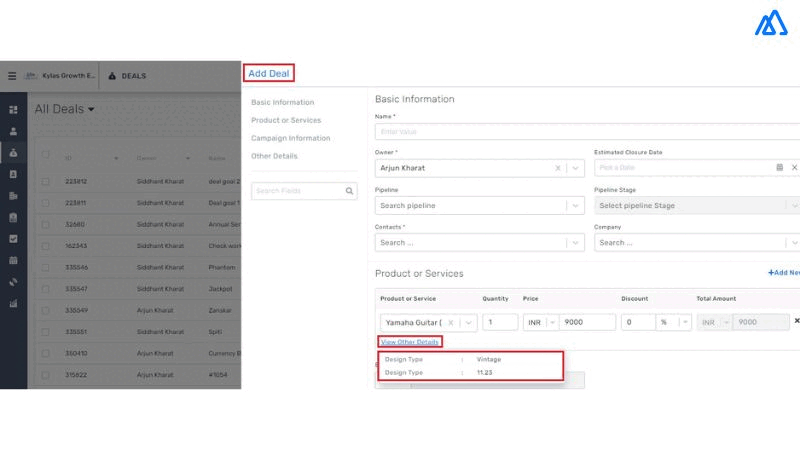Open the Contacts search dropdown

[576, 243]
